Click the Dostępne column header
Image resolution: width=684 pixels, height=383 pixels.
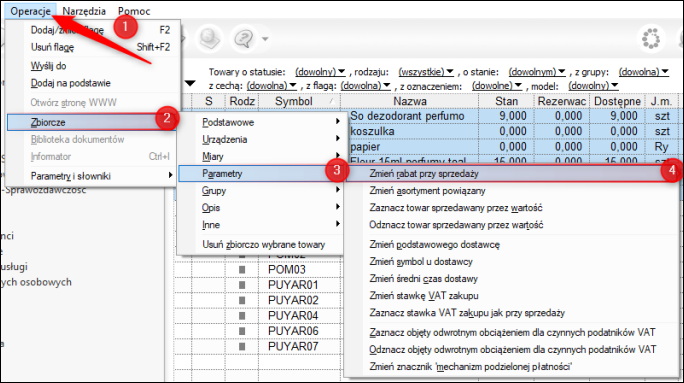[617, 101]
